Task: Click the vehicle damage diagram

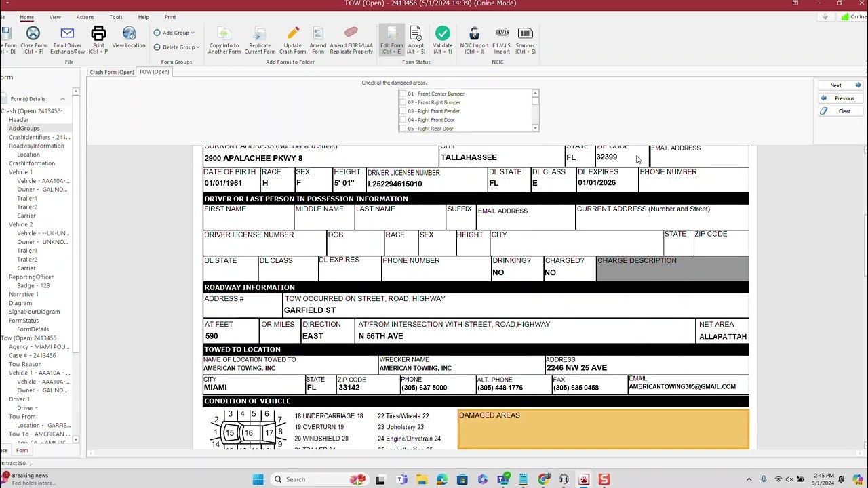Action: (x=248, y=429)
